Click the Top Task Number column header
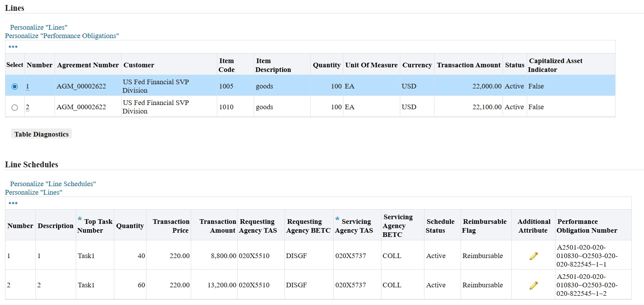The height and width of the screenshot is (305, 644). point(95,226)
